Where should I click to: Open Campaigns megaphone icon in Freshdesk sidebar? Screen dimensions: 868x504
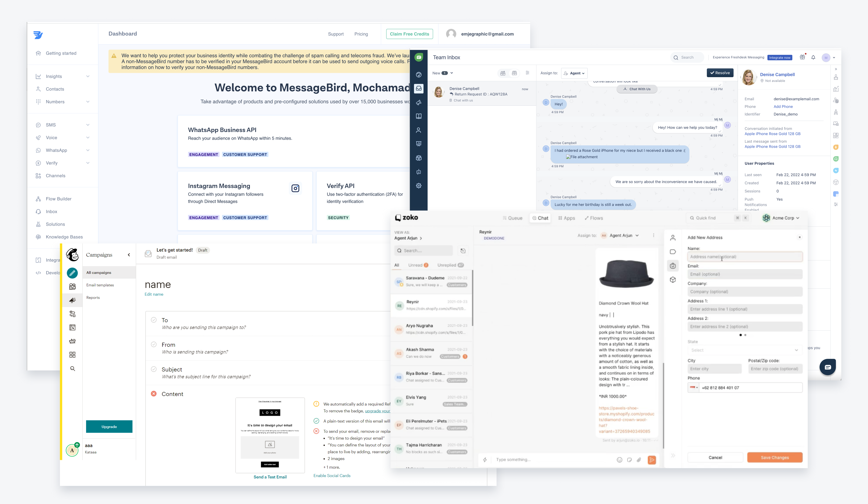pos(419,102)
